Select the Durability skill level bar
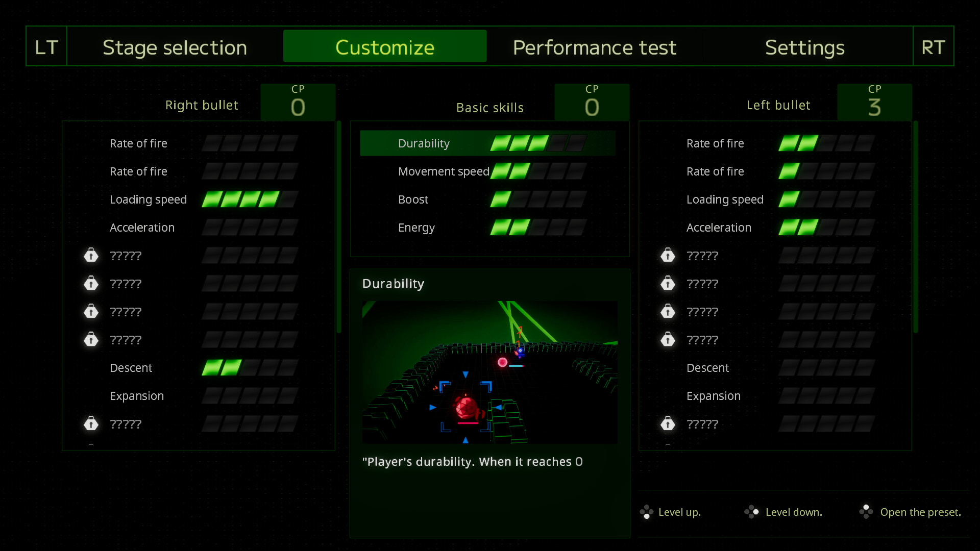This screenshot has height=551, width=980. point(537,143)
